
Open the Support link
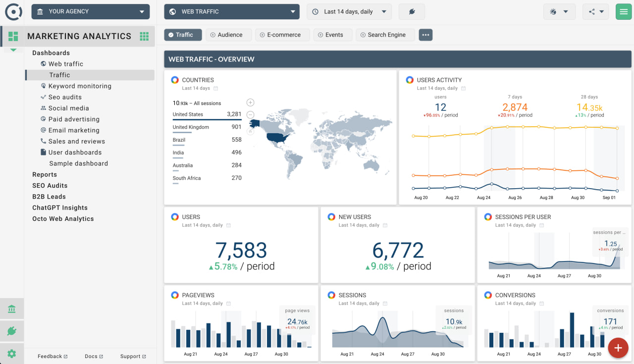tap(133, 356)
